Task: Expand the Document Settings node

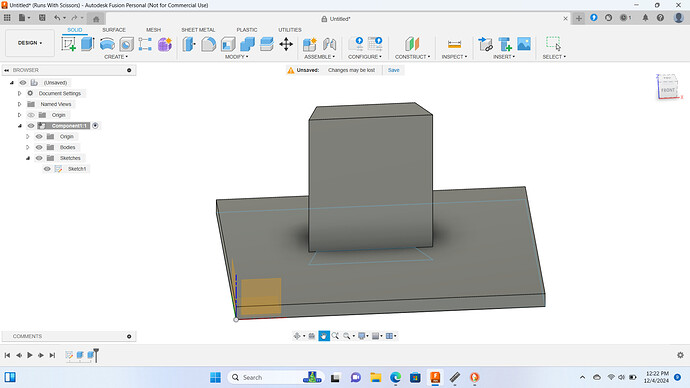Action: pyautogui.click(x=19, y=93)
